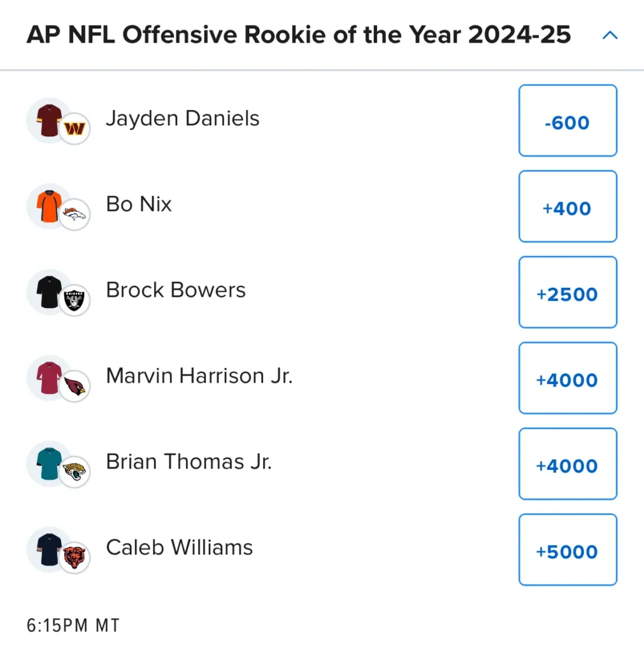Open Caleb Williams player name
This screenshot has height=652, width=644.
[179, 547]
